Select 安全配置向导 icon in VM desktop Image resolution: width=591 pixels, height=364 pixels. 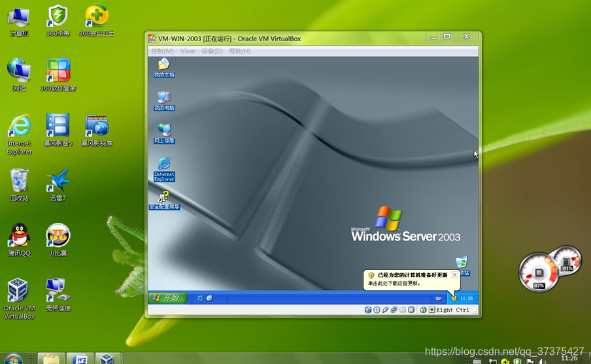(164, 201)
